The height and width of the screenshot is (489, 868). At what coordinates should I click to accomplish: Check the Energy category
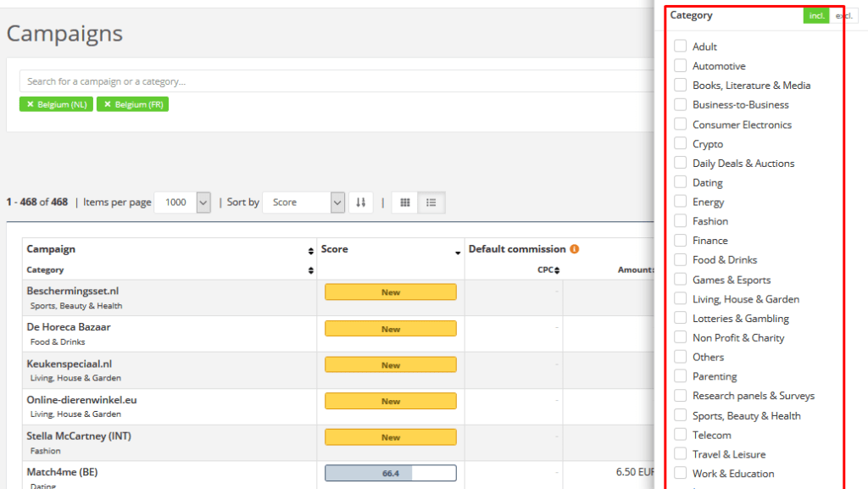coord(681,202)
